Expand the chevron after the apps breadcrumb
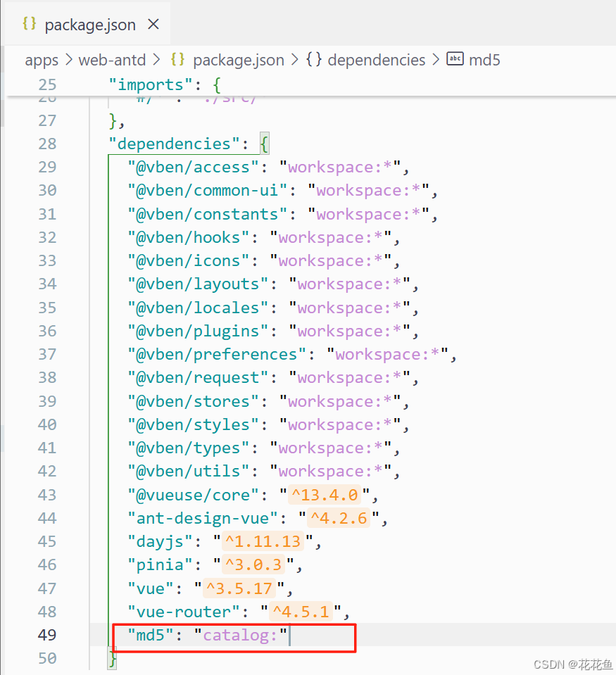616x675 pixels. coord(69,59)
